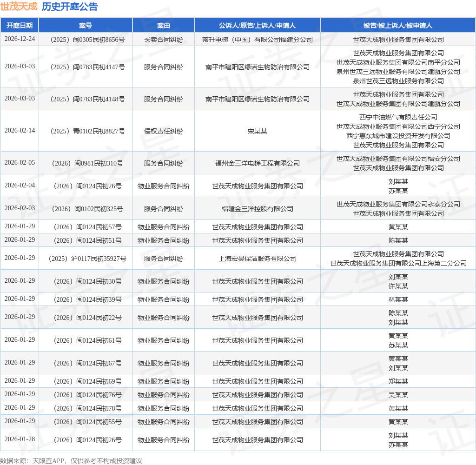Image resolution: width=476 pixels, height=465 pixels.
Task: Click defendant 许某某
Action: [x=398, y=286]
